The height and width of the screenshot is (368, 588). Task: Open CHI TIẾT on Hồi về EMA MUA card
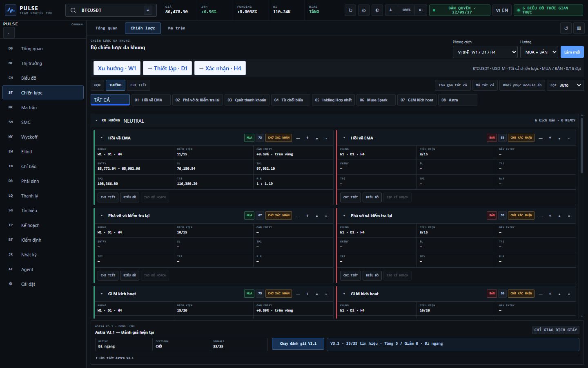pos(108,197)
